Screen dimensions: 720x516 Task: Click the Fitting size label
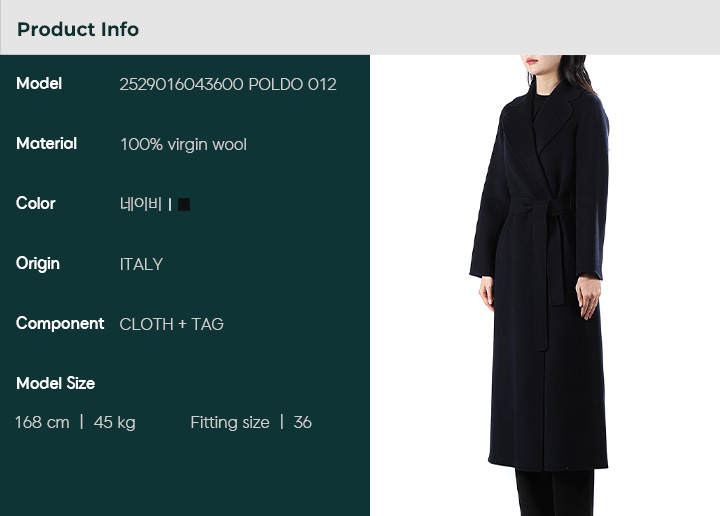(x=230, y=422)
